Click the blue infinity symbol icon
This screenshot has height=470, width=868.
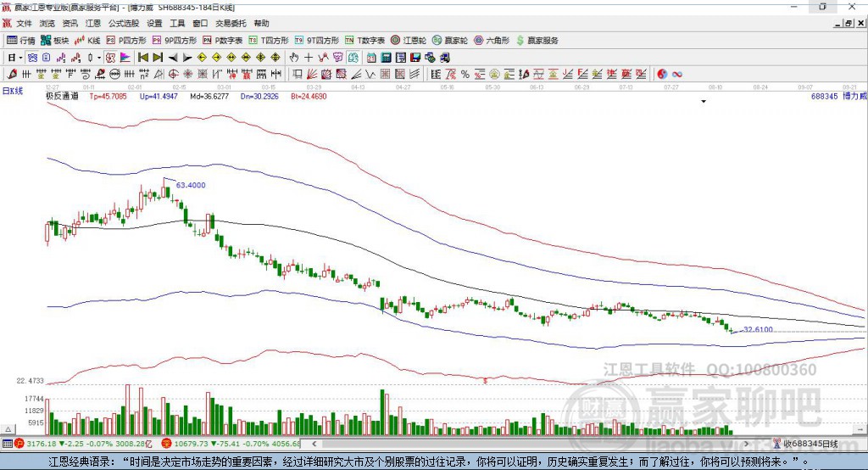click(x=677, y=75)
